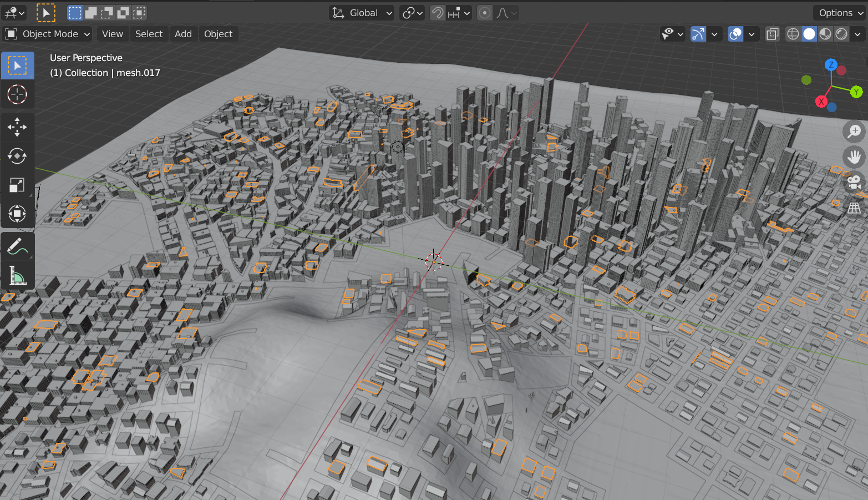Expand the overlays settings popover

click(752, 34)
